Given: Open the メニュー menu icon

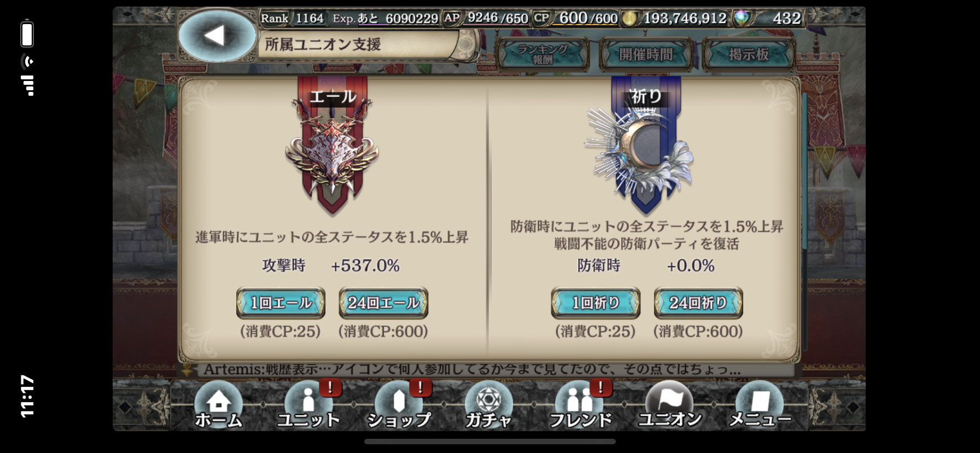Looking at the screenshot, I should pyautogui.click(x=760, y=405).
